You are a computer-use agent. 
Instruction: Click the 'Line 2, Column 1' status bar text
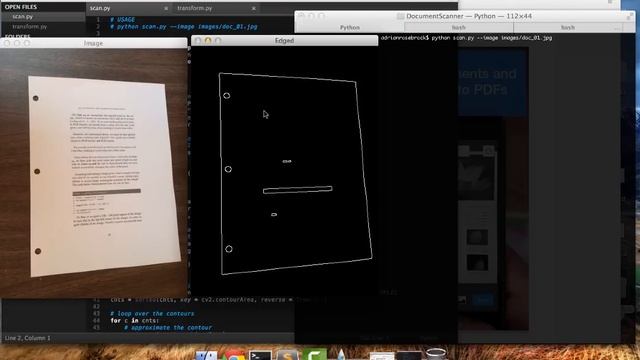coord(27,338)
